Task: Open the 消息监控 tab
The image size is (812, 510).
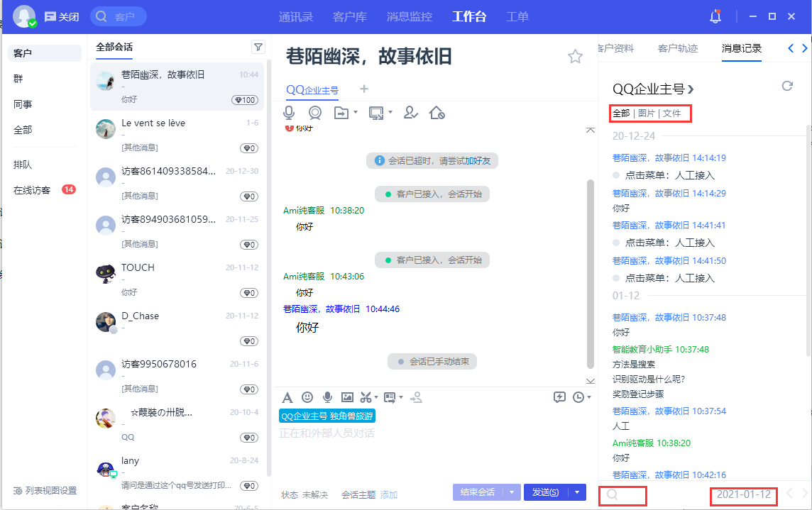Action: coord(409,17)
